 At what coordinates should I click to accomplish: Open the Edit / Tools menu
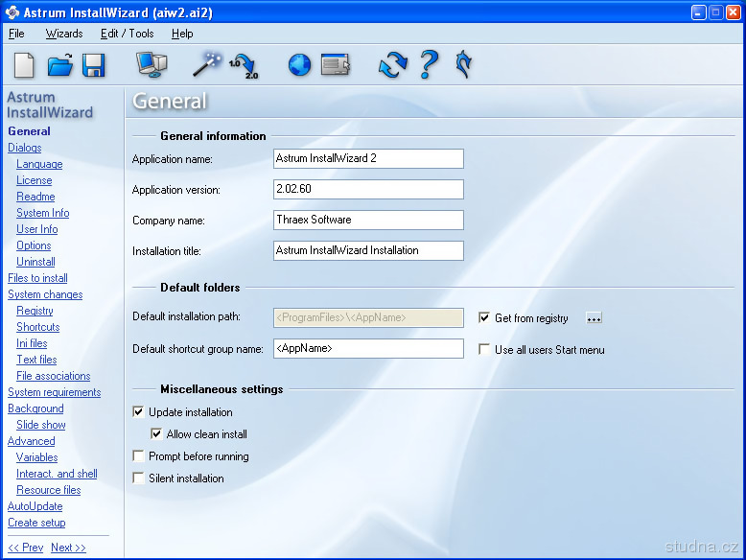click(x=127, y=34)
